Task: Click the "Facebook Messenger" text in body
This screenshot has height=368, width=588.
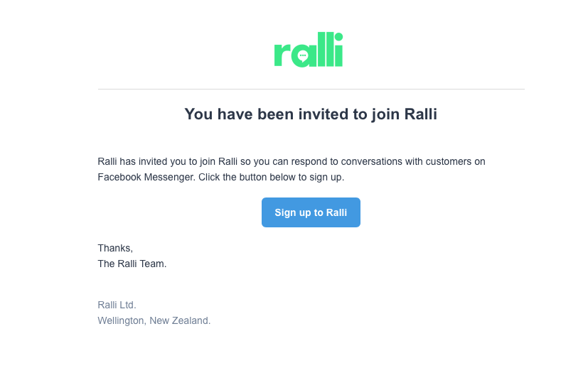Action: 146,177
